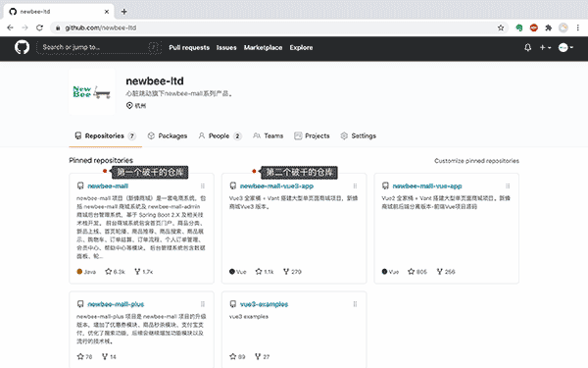Click the Java language label

[86, 272]
